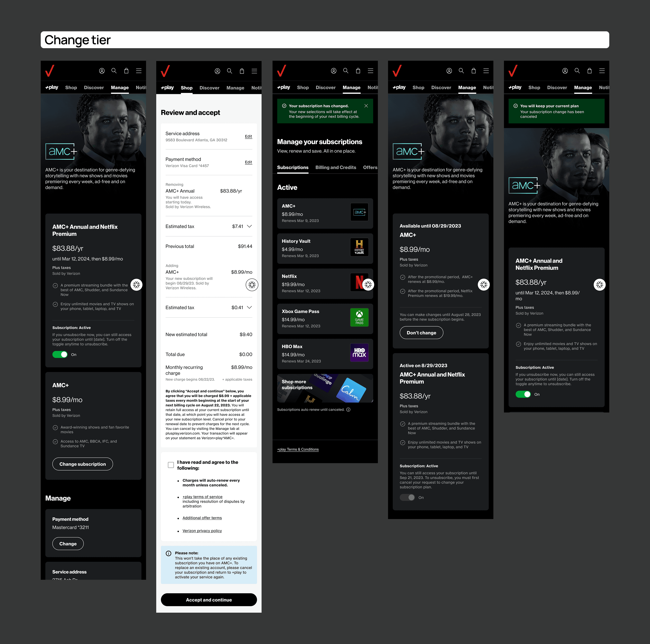Click info icon beside auto renew text
This screenshot has height=644, width=650.
point(348,410)
